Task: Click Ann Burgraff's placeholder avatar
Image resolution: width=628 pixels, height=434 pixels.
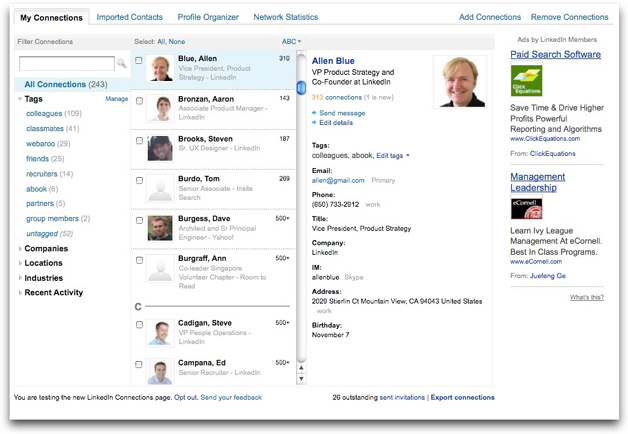Action: pyautogui.click(x=160, y=268)
